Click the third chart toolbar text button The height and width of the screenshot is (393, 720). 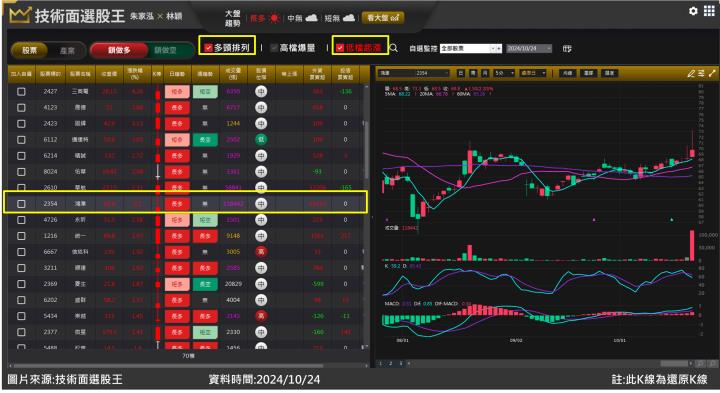(x=609, y=73)
